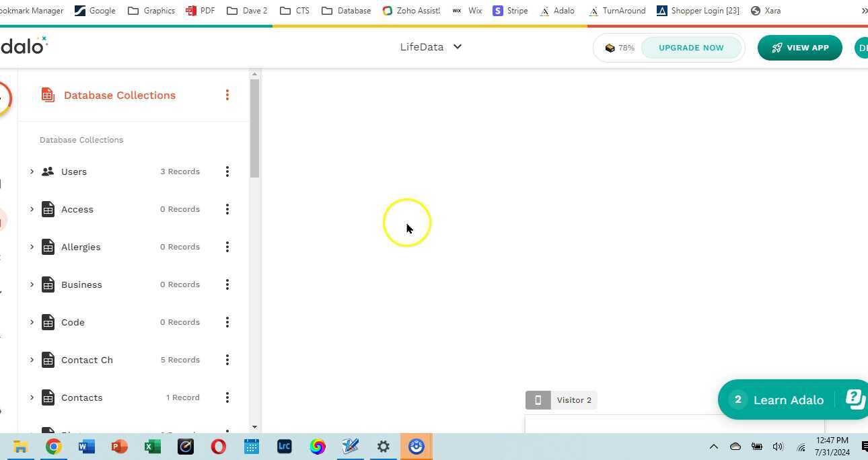The image size is (868, 460).
Task: Open the Zoho Assist! bookmark
Action: pos(411,11)
